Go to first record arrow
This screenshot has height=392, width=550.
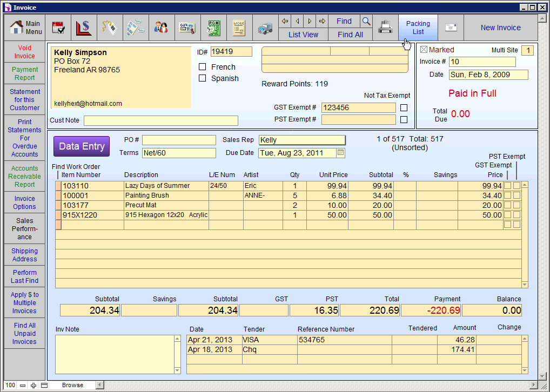[x=285, y=22]
